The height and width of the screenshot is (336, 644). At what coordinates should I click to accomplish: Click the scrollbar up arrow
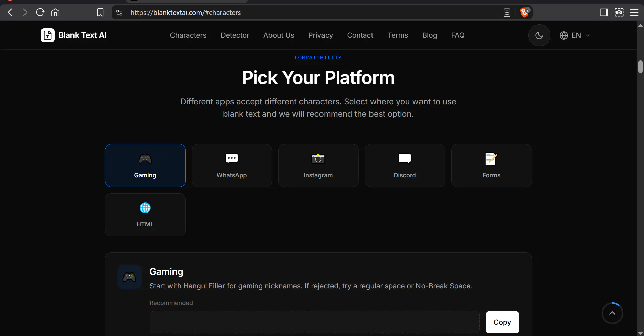640,25
